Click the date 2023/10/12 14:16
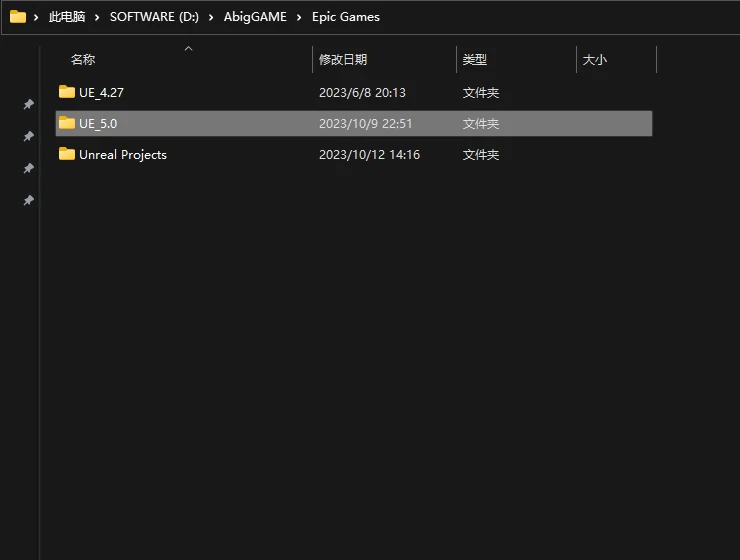Viewport: 740px width, 560px height. pyautogui.click(x=370, y=155)
